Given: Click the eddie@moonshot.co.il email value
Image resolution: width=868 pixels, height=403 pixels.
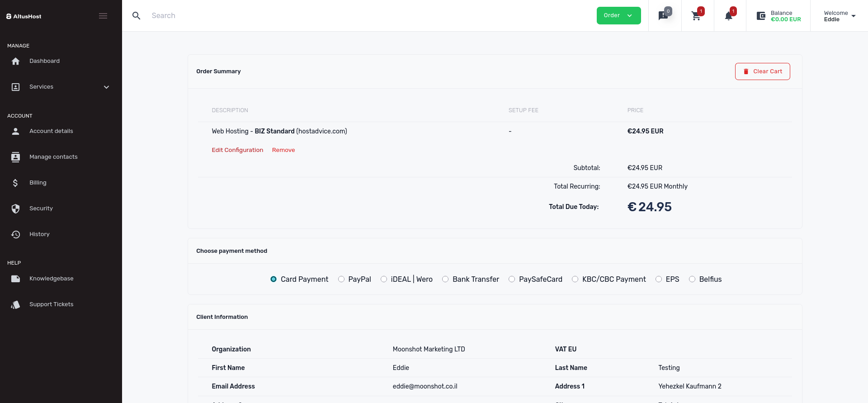Looking at the screenshot, I should tap(425, 386).
